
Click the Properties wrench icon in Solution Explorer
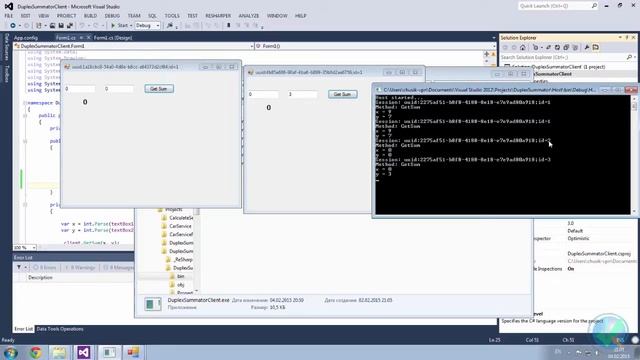(587, 47)
